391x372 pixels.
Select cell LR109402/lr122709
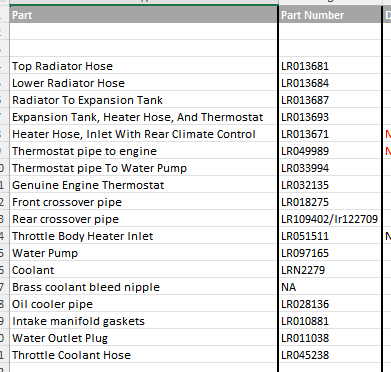[330, 219]
